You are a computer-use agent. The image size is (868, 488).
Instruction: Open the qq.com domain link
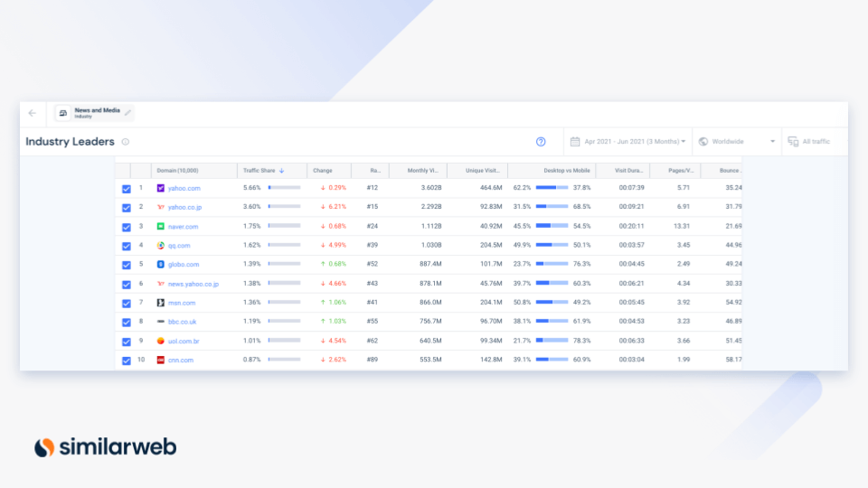(x=179, y=245)
